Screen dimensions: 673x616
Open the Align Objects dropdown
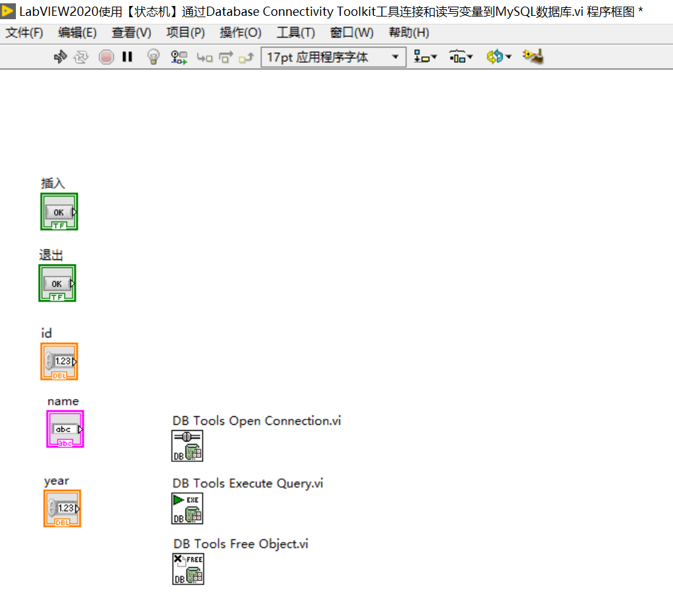click(x=426, y=57)
